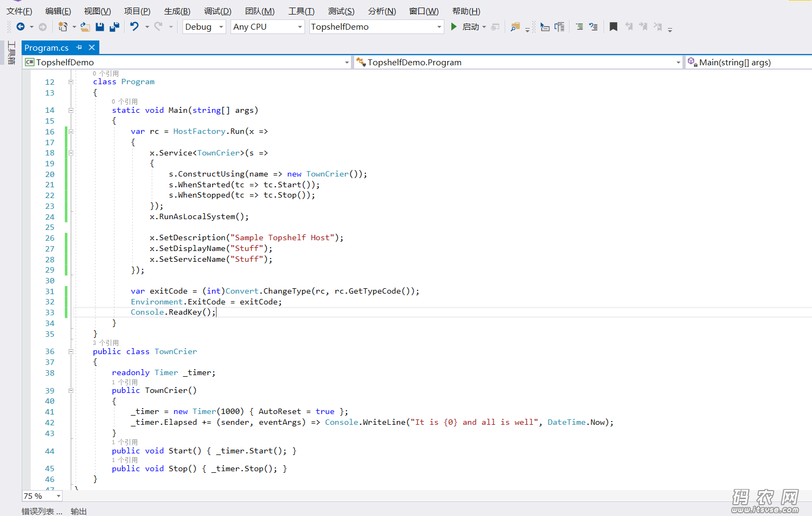Open the 帮助(H) menu

pos(466,11)
